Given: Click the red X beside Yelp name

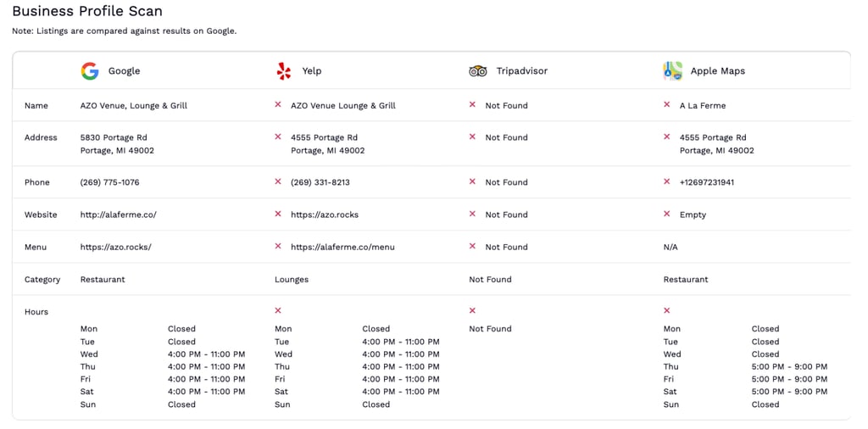Looking at the screenshot, I should coord(278,104).
